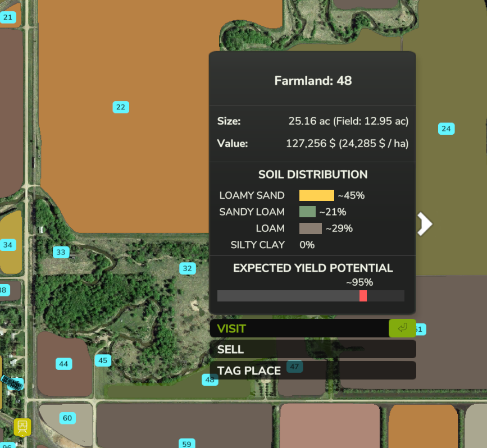Select the field 60 marker
487x448 pixels.
pos(67,418)
